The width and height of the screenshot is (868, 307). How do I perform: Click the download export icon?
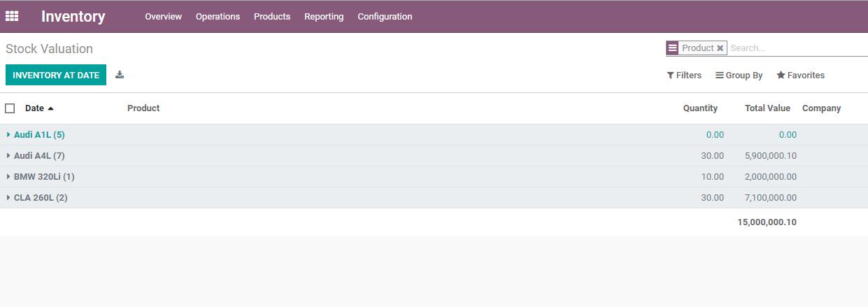120,75
